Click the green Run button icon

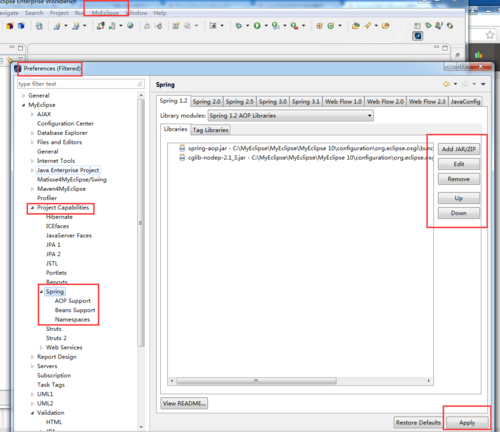click(257, 26)
